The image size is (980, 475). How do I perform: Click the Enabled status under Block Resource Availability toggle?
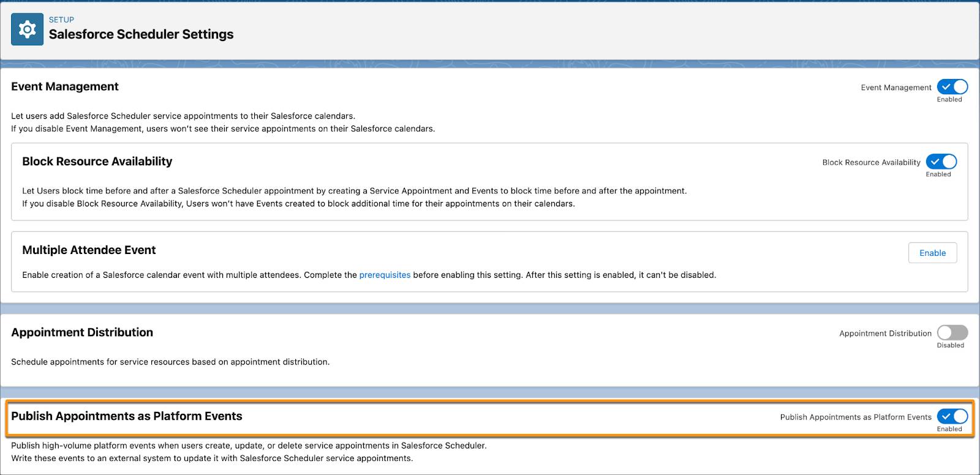938,174
